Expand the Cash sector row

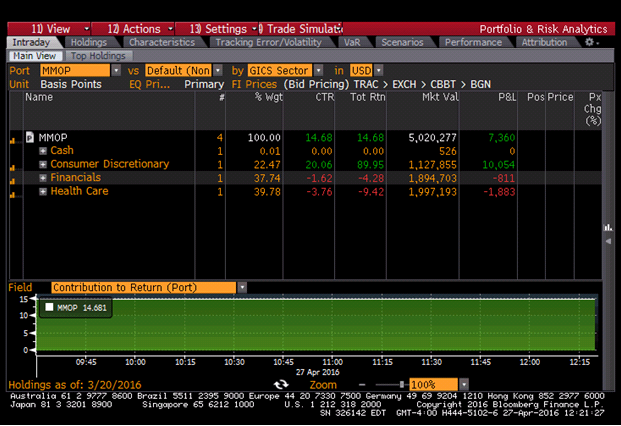[43, 150]
